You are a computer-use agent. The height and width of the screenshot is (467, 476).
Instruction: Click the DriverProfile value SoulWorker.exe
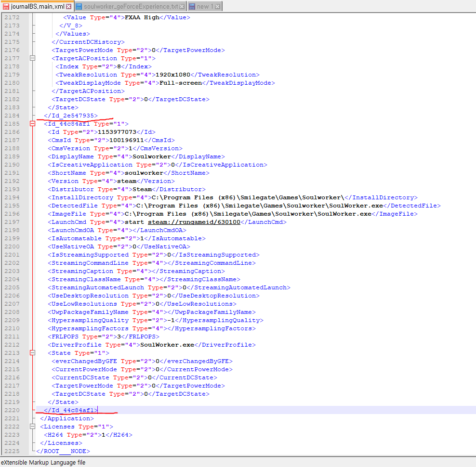tap(167, 345)
